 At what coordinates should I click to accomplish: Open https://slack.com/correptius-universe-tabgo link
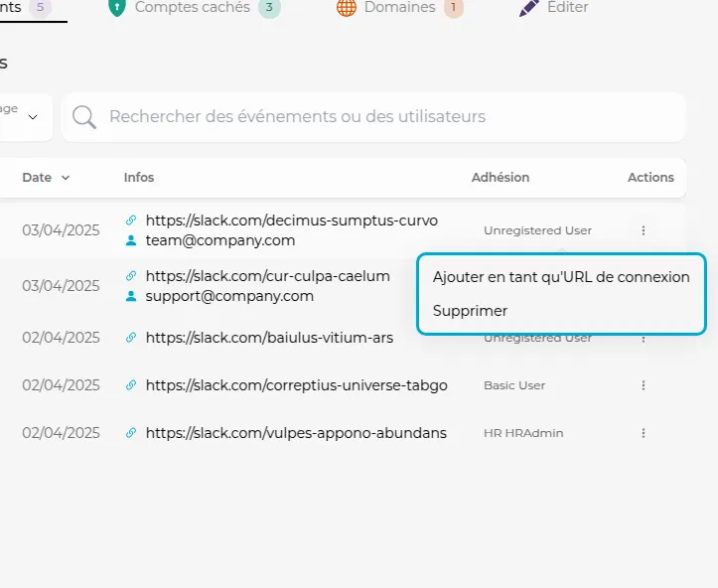pos(296,385)
